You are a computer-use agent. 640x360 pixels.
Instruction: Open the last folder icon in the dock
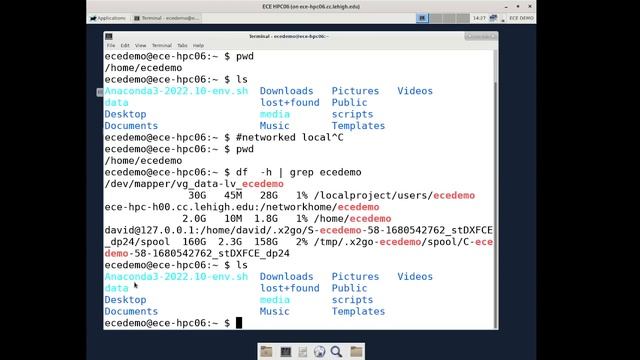356,351
